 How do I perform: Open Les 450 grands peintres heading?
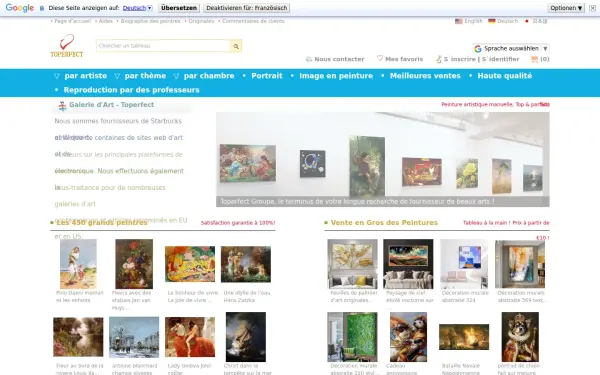[x=102, y=223]
